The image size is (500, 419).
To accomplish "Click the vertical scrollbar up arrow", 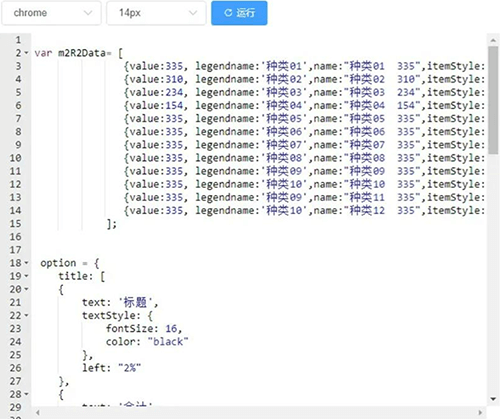I will coord(493,40).
